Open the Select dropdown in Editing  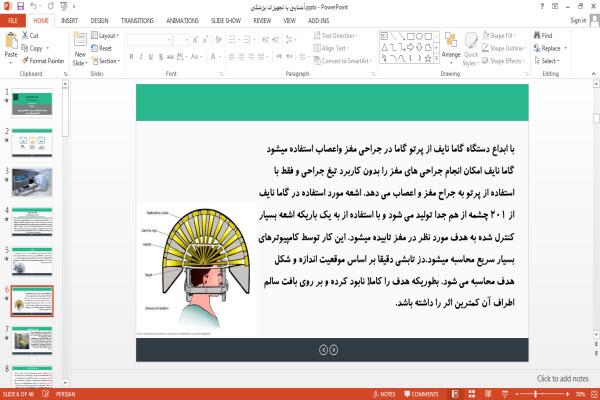[x=547, y=61]
